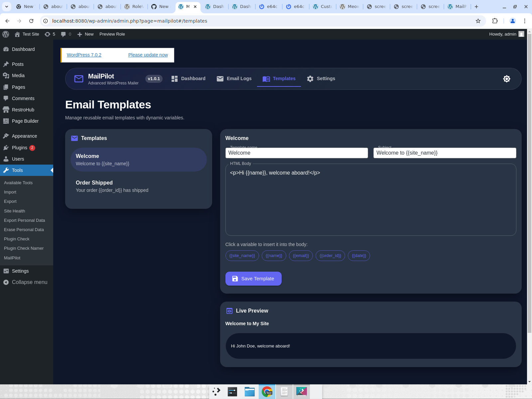Open the Comments sidebar menu item
The image size is (532, 399).
click(27, 98)
